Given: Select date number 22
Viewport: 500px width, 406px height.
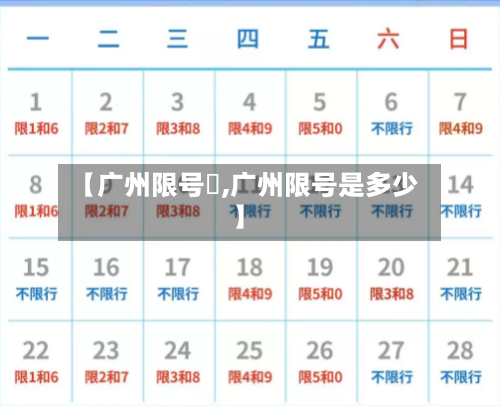Looking at the screenshot, I should pos(36,351).
